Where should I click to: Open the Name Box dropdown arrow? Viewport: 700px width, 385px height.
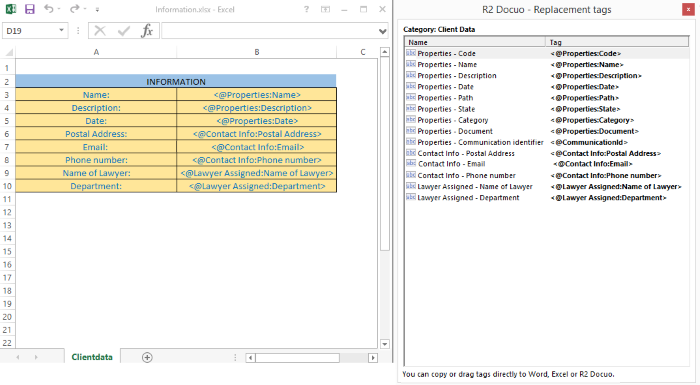tap(62, 30)
